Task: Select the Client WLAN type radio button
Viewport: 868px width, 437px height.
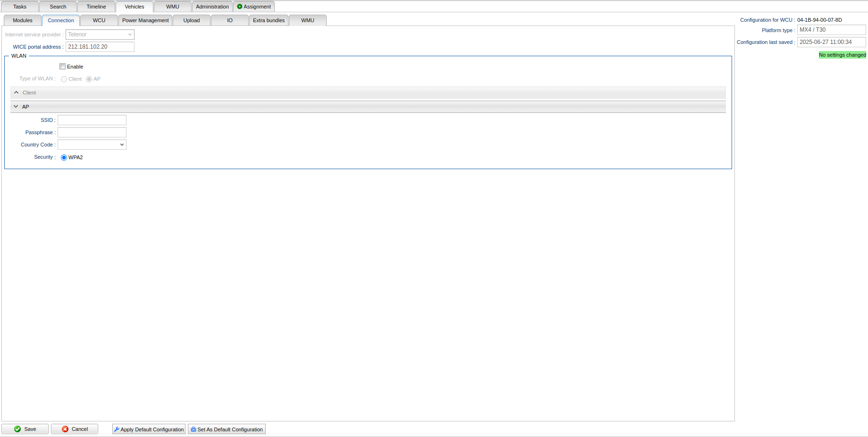Action: pos(64,79)
